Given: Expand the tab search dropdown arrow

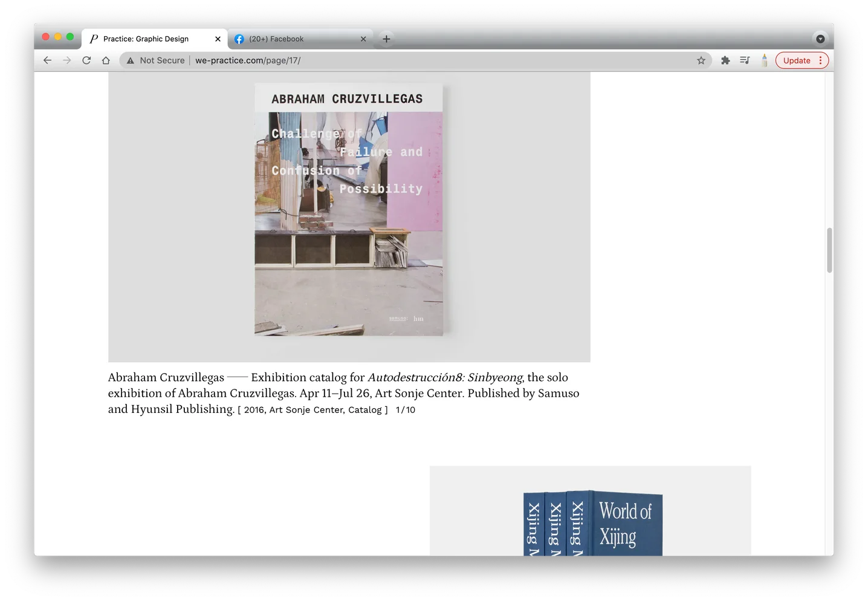Looking at the screenshot, I should tap(820, 39).
